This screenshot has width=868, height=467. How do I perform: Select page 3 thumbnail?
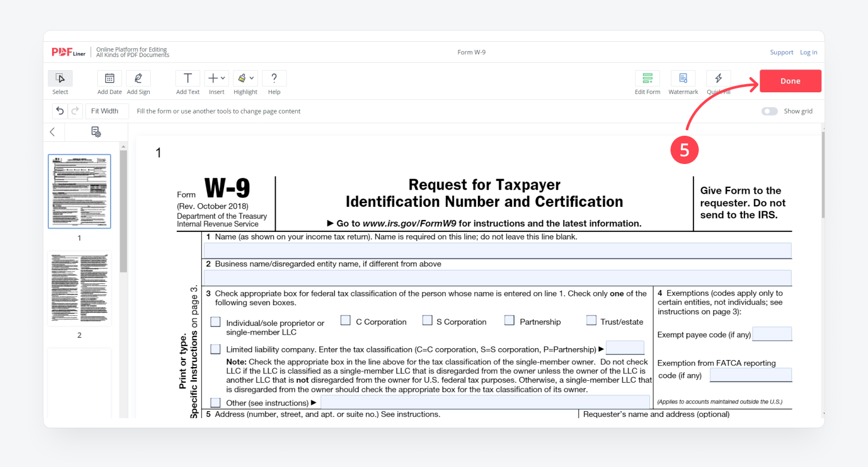pyautogui.click(x=79, y=383)
